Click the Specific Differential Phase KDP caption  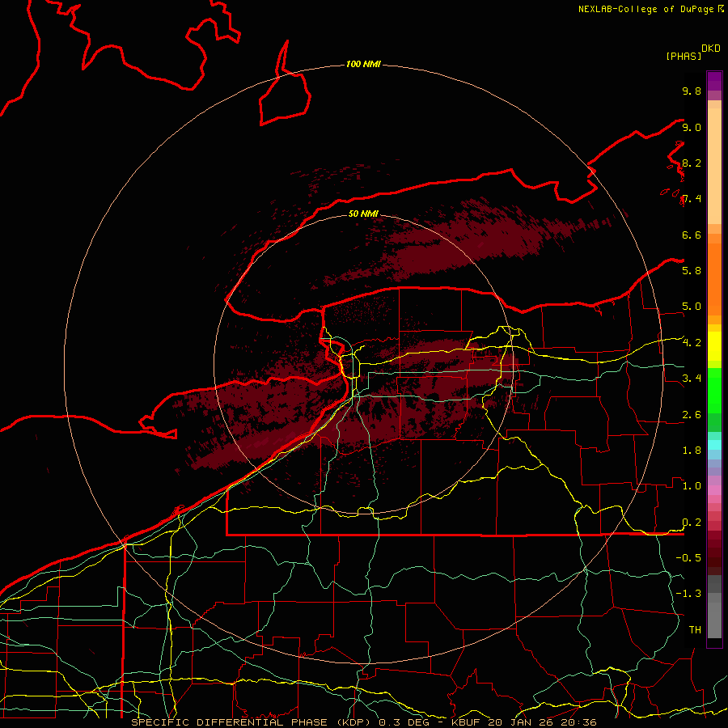tap(253, 722)
